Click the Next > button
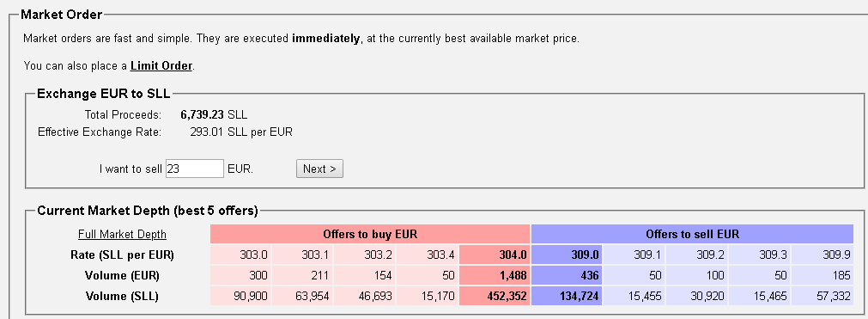The image size is (868, 319). pyautogui.click(x=319, y=169)
